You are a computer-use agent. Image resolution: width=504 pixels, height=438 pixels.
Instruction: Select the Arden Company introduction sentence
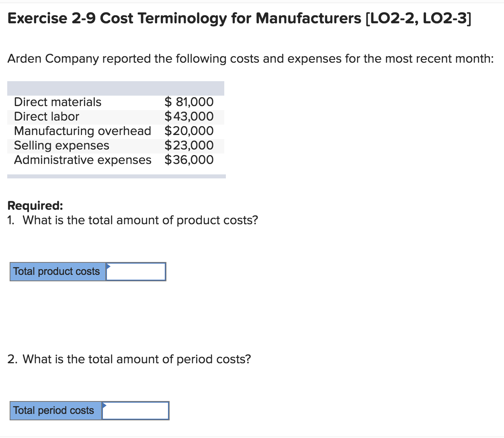coord(250,59)
